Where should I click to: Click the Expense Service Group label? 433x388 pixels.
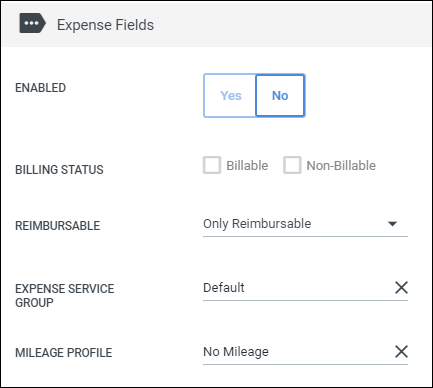tap(65, 296)
